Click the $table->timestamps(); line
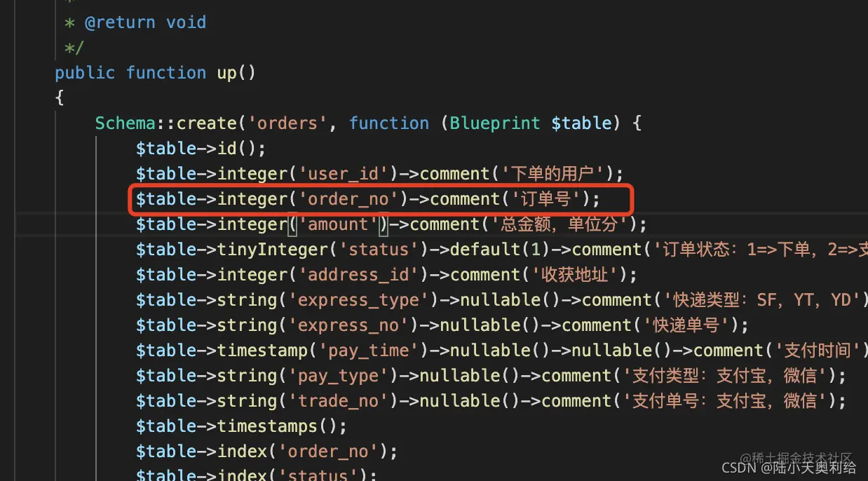Screen dimensions: 868x481 [x=242, y=426]
